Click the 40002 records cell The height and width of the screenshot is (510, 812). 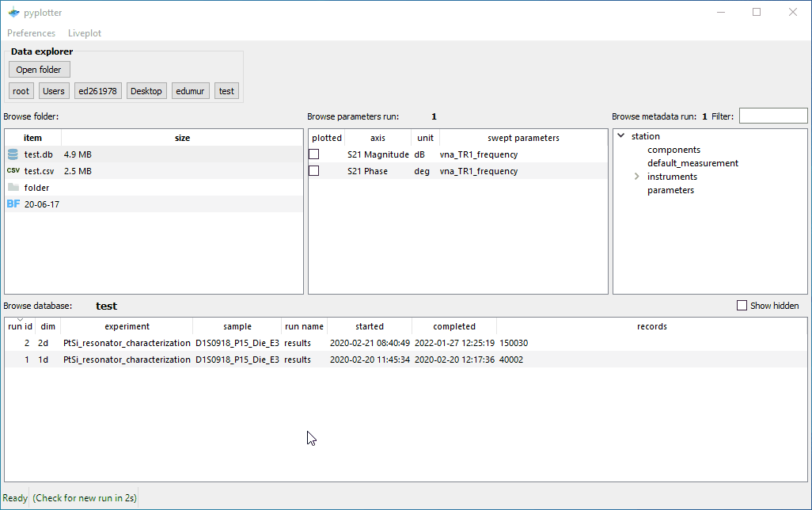coord(511,360)
